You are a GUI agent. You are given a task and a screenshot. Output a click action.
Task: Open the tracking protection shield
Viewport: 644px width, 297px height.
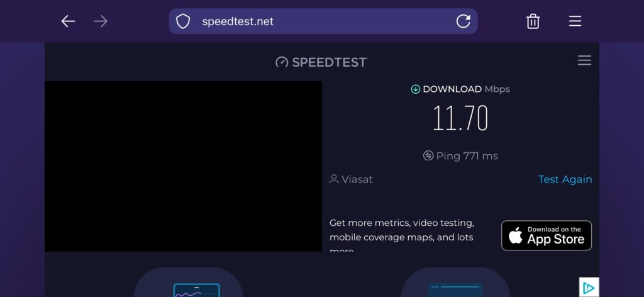tap(183, 21)
